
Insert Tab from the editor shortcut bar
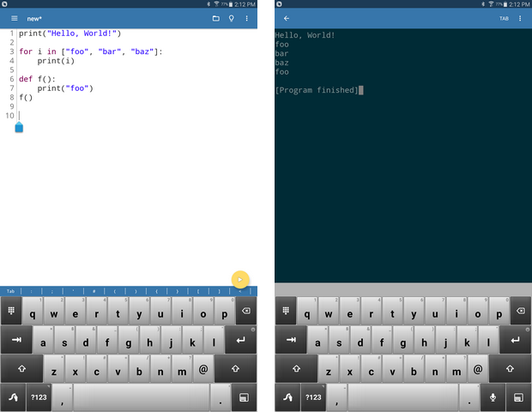click(10, 291)
